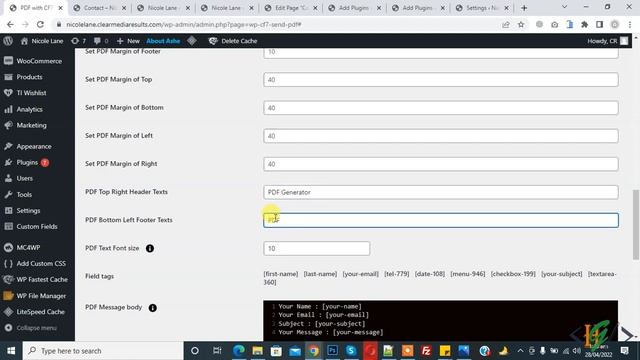
Task: Collapse the admin sidebar menu
Action: 31,328
